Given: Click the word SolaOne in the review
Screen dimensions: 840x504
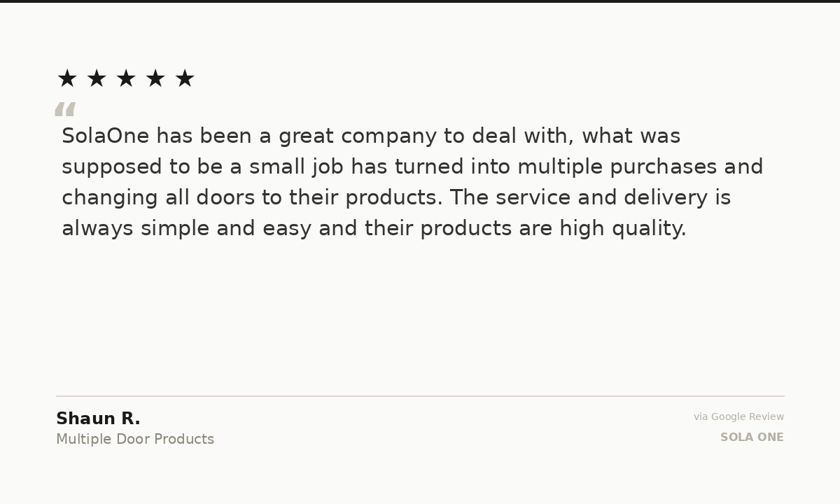Looking at the screenshot, I should 106,136.
